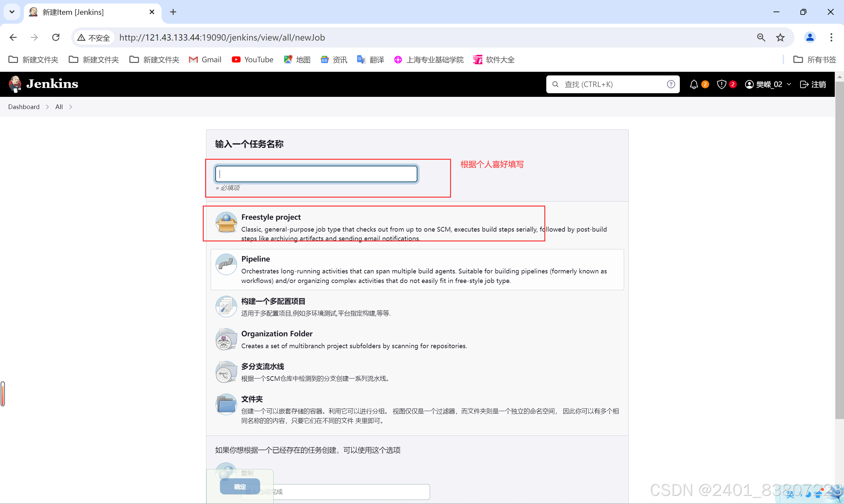
Task: Click the search help question mark icon
Action: (x=671, y=84)
